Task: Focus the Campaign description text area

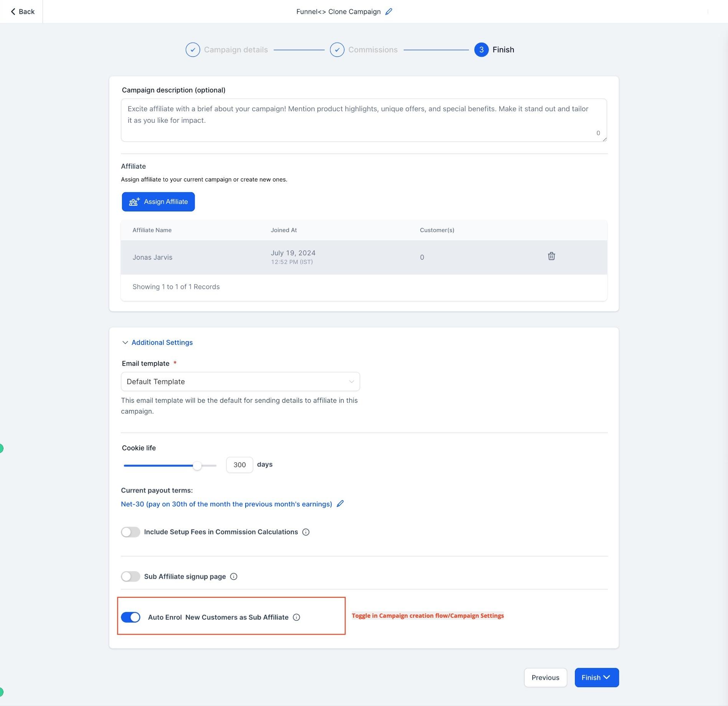Action: tap(364, 120)
